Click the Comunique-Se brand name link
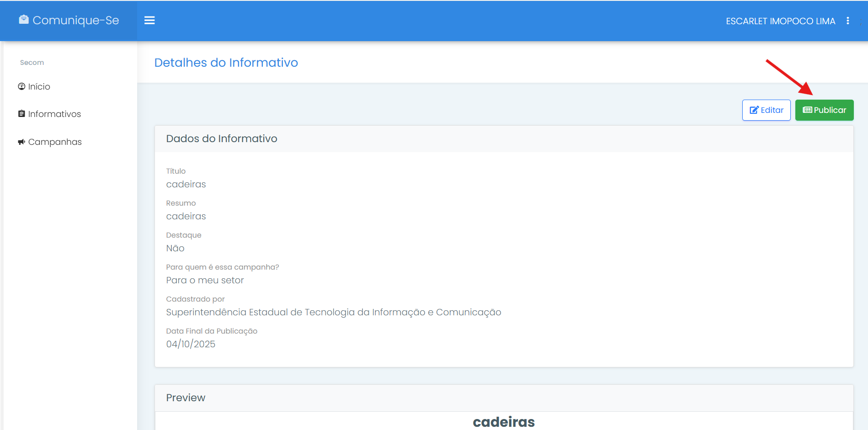This screenshot has width=868, height=430. coord(75,21)
